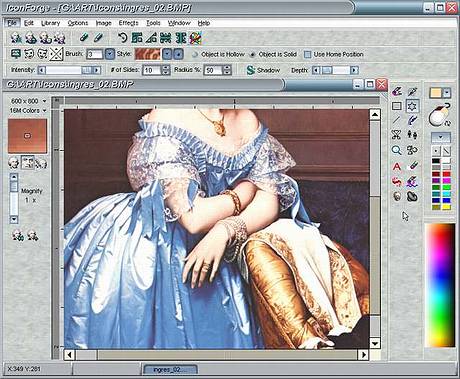The width and height of the screenshot is (460, 379).
Task: Click the Magnify scrollbar down arrow
Action: pos(14,219)
